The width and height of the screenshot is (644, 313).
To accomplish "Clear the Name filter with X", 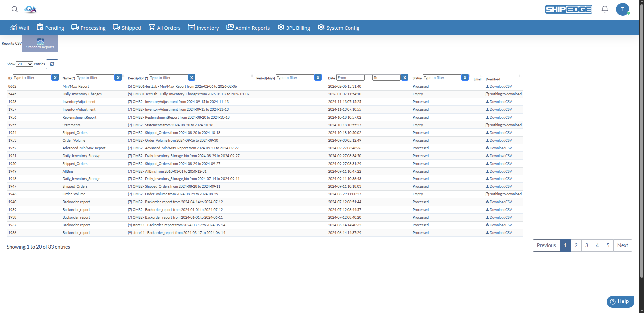I will [x=118, y=77].
